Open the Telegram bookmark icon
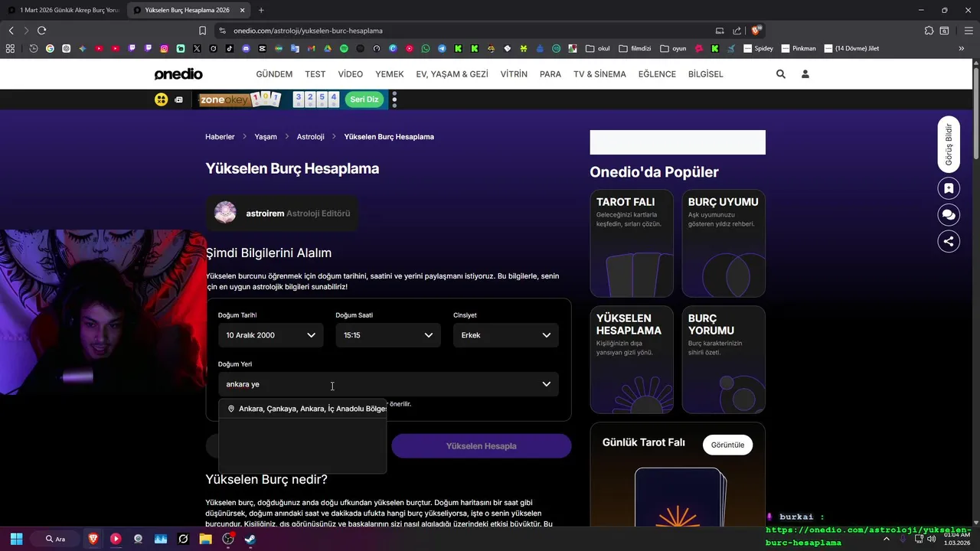Screen dimensions: 980x551 pyautogui.click(x=442, y=48)
